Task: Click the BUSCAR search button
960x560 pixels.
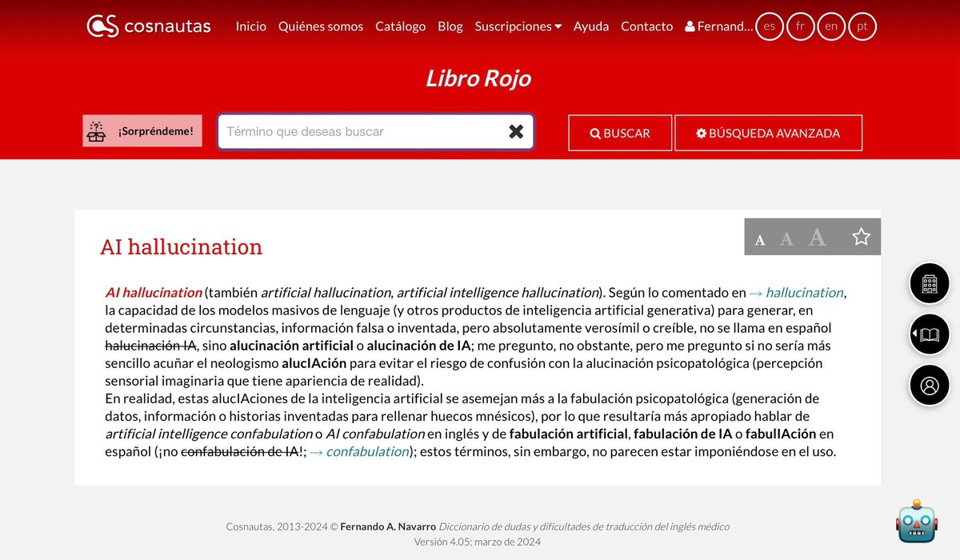Action: pos(620,133)
